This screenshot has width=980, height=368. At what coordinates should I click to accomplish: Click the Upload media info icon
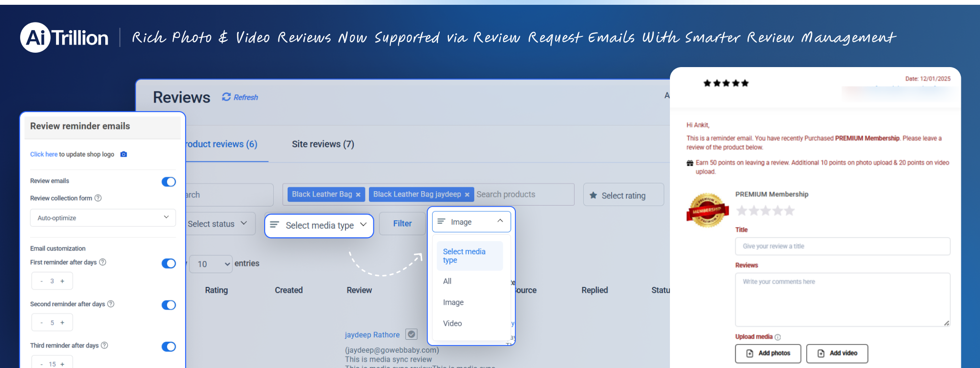point(778,337)
